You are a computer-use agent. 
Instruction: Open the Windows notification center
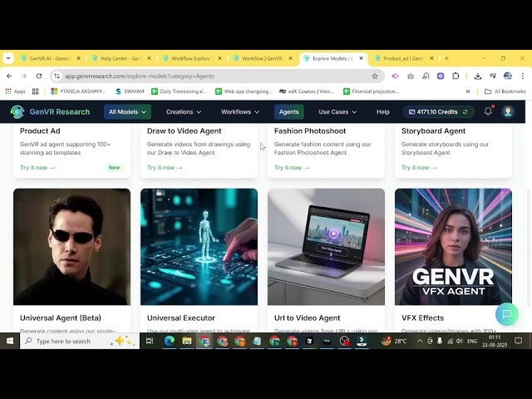click(x=518, y=341)
